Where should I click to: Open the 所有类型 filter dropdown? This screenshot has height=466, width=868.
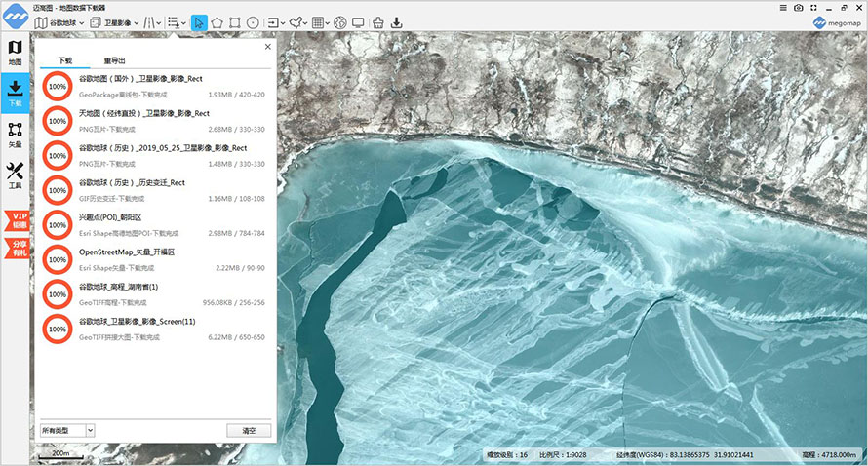coord(67,429)
